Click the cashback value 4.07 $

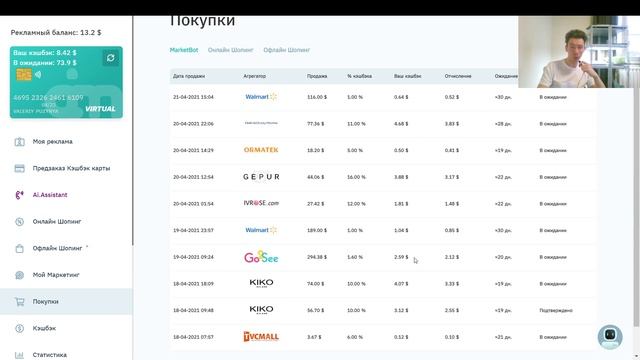pyautogui.click(x=401, y=284)
